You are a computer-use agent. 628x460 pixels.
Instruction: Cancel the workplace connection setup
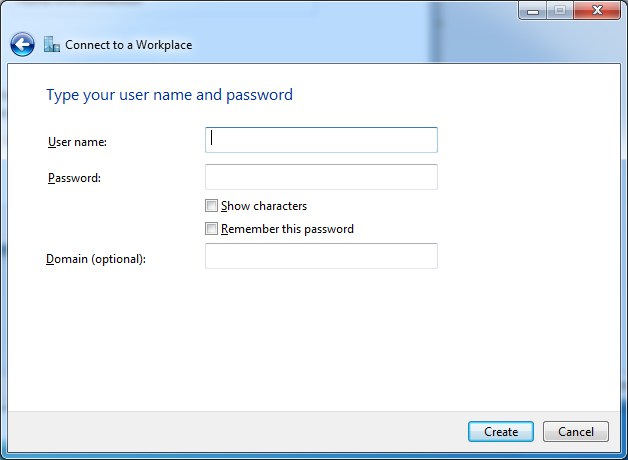pos(575,432)
